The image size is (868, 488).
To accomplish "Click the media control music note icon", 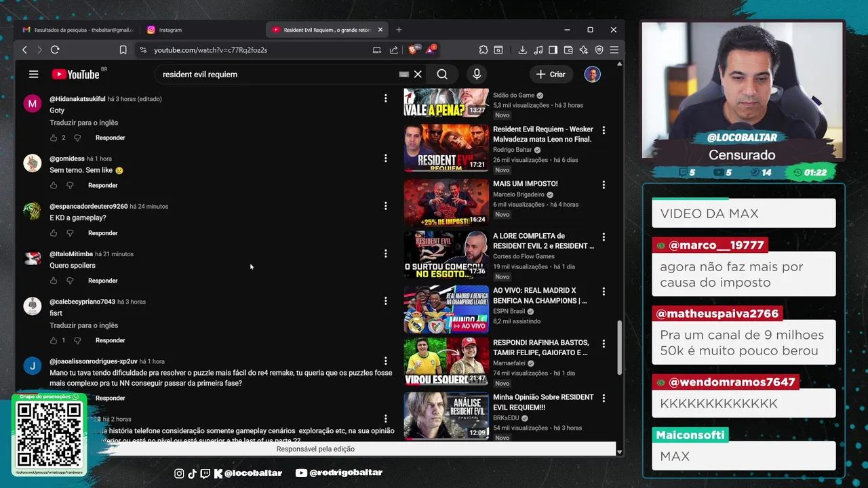I will [x=538, y=49].
